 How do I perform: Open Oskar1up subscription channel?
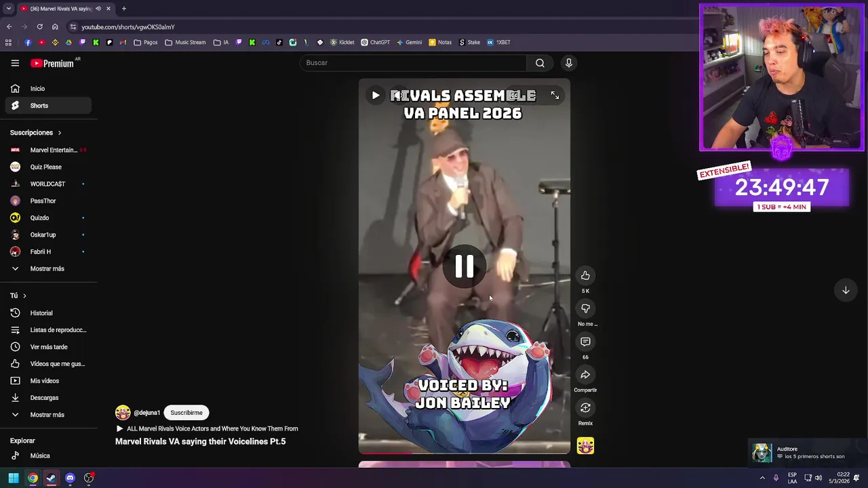(x=49, y=235)
